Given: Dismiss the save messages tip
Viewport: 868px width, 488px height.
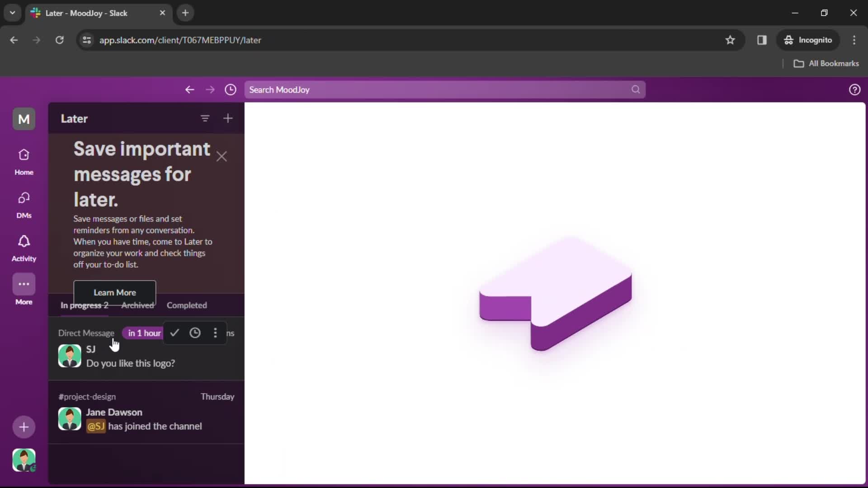Looking at the screenshot, I should pos(222,156).
